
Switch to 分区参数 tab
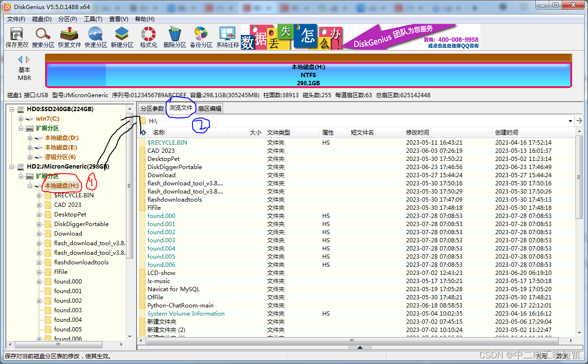(152, 109)
